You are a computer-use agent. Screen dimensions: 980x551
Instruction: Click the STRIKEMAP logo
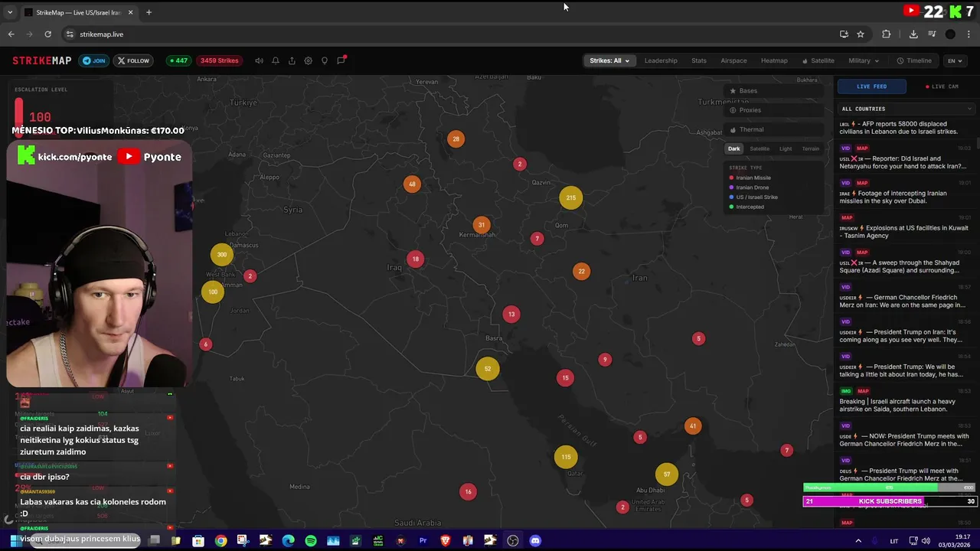pos(42,60)
